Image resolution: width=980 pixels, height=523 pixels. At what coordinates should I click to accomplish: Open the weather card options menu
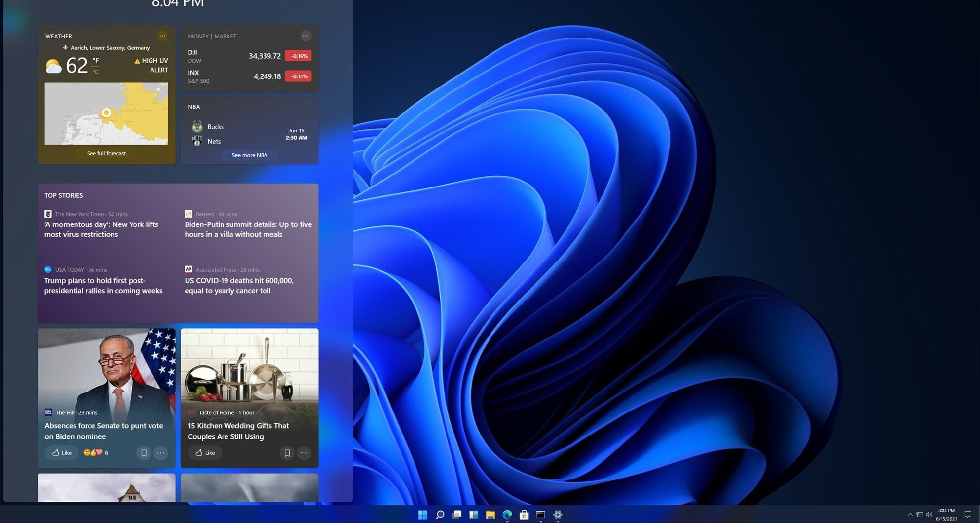tap(162, 36)
